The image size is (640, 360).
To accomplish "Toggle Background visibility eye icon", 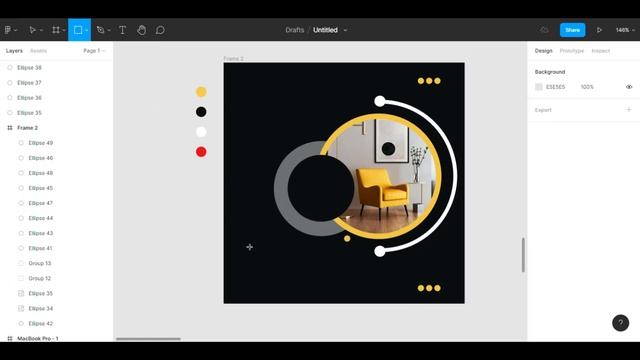I will coord(629,87).
